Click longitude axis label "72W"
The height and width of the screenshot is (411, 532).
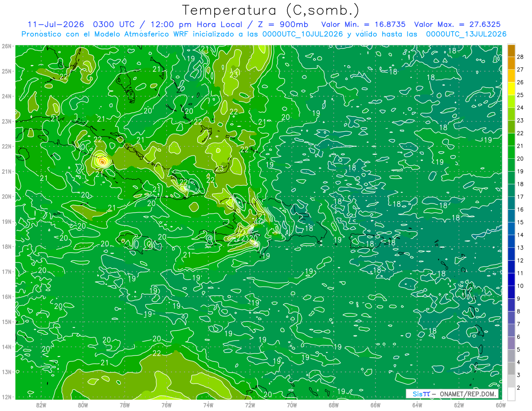pos(250,405)
